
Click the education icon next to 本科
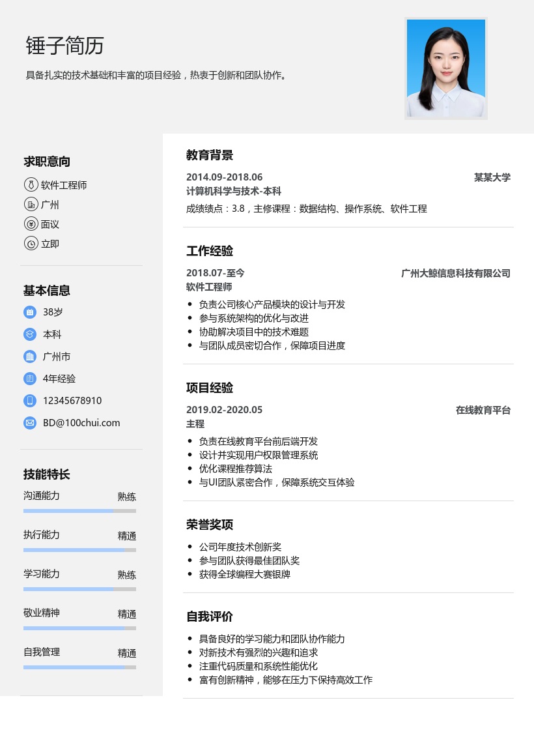click(x=30, y=334)
